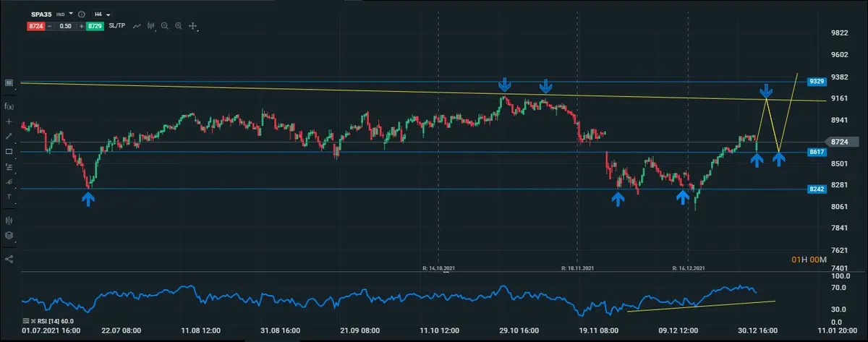This screenshot has width=868, height=342.
Task: Select the T text annotation tool
Action: pyautogui.click(x=9, y=197)
